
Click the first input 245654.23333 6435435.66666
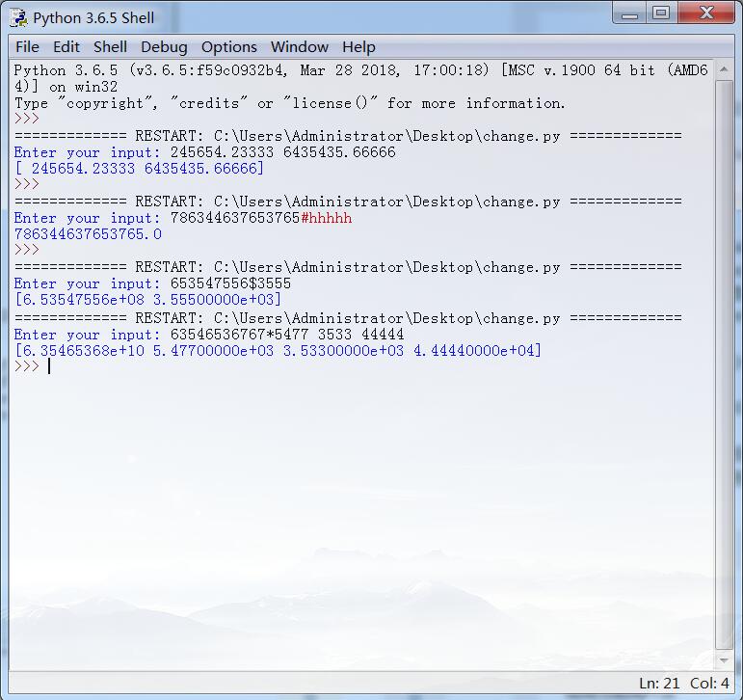coord(283,152)
